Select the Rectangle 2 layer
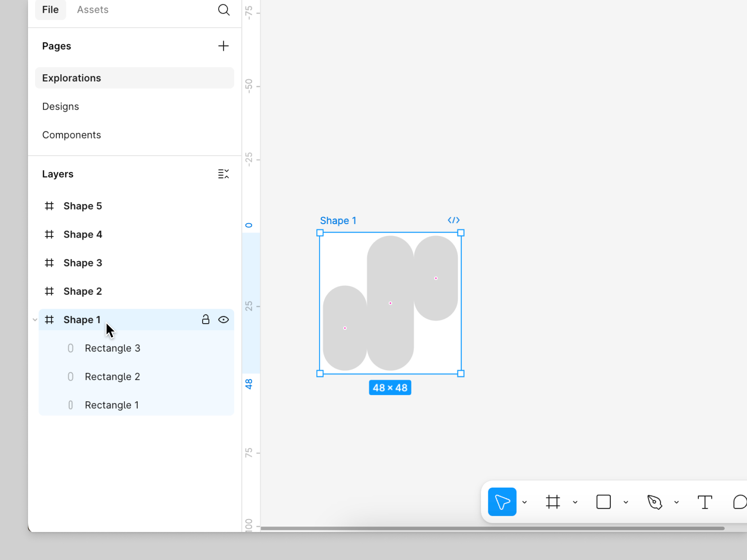Image resolution: width=747 pixels, height=560 pixels. coord(112,376)
